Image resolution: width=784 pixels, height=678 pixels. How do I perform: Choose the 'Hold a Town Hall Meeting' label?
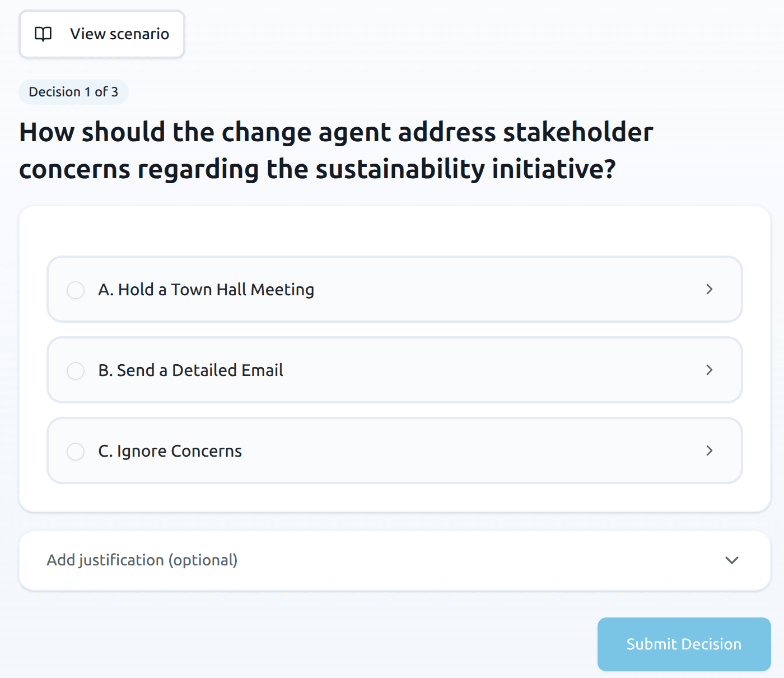pyautogui.click(x=216, y=290)
